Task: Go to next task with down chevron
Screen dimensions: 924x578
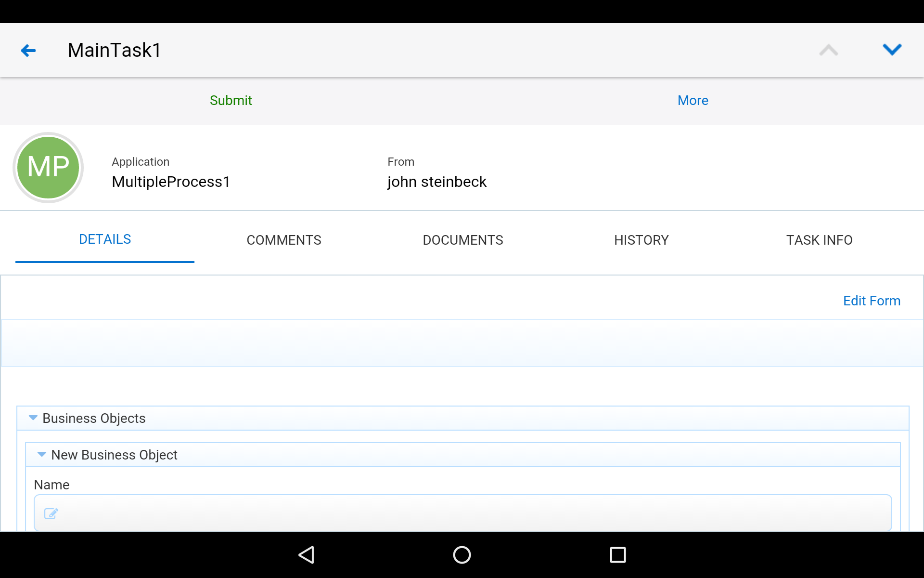Action: pyautogui.click(x=892, y=50)
